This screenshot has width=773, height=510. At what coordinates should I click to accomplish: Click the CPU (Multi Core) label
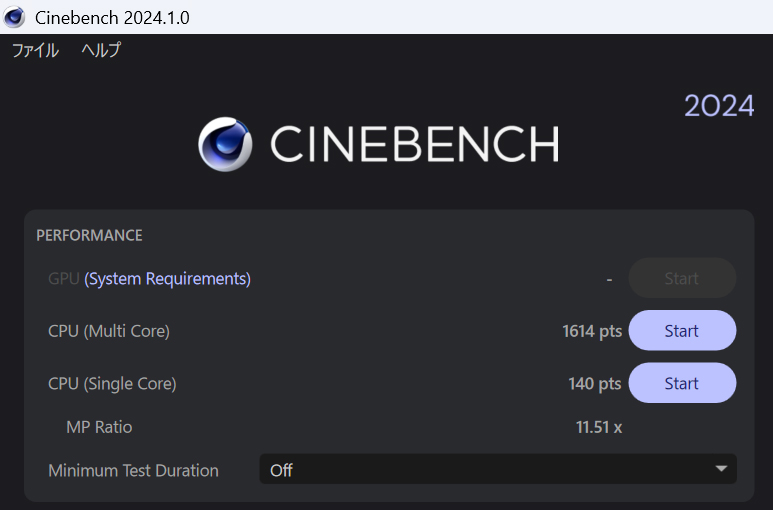pyautogui.click(x=109, y=331)
